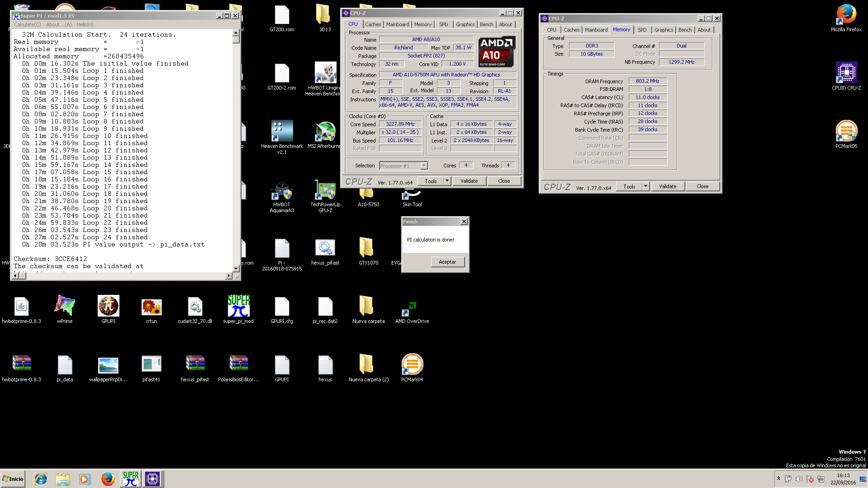Open Windows Media Player from taskbar
The image size is (868, 488).
85,479
